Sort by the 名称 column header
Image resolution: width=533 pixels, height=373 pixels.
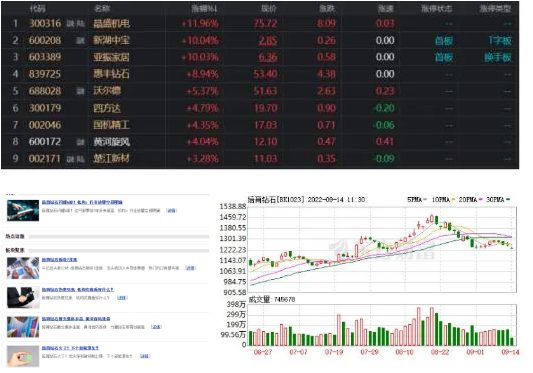[102, 9]
